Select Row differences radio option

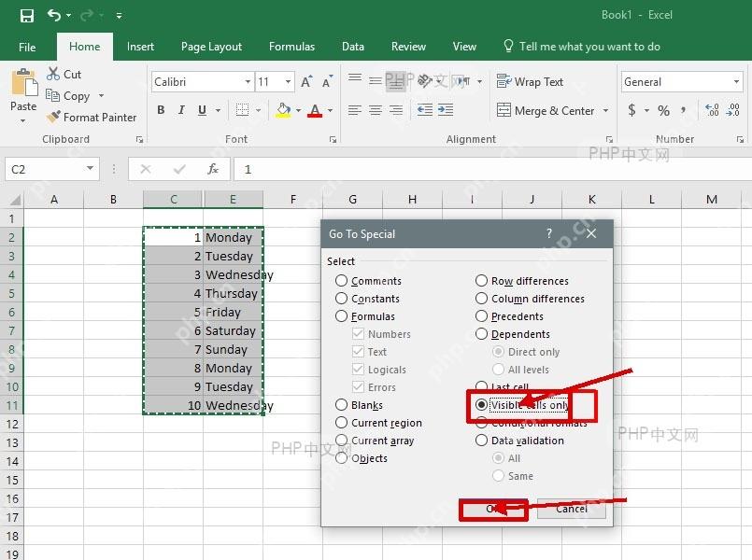pyautogui.click(x=481, y=281)
